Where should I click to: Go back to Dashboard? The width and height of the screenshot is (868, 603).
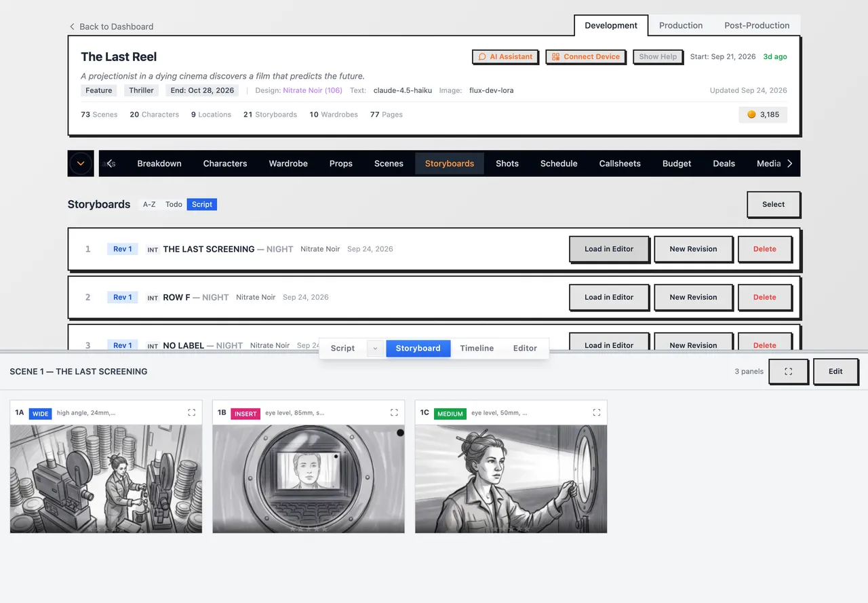[x=111, y=26]
